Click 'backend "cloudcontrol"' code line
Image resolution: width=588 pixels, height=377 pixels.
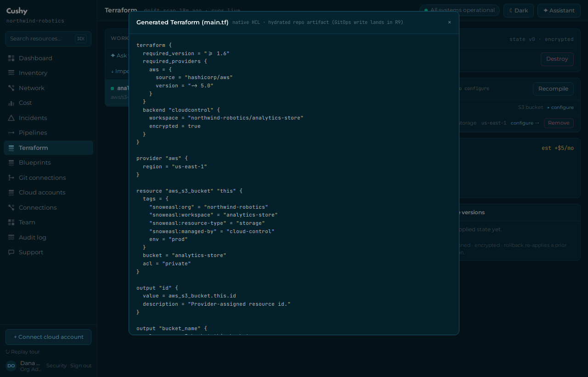(181, 110)
